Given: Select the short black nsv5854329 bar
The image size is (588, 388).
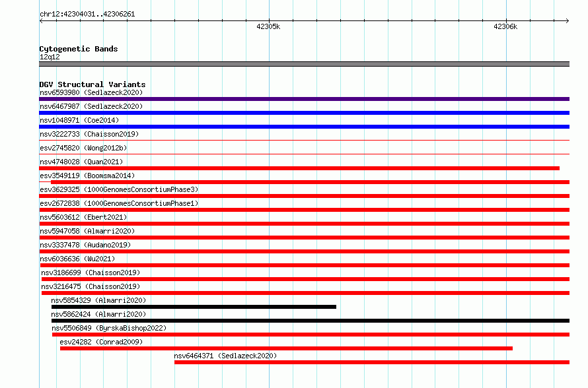Looking at the screenshot, I should click(194, 307).
